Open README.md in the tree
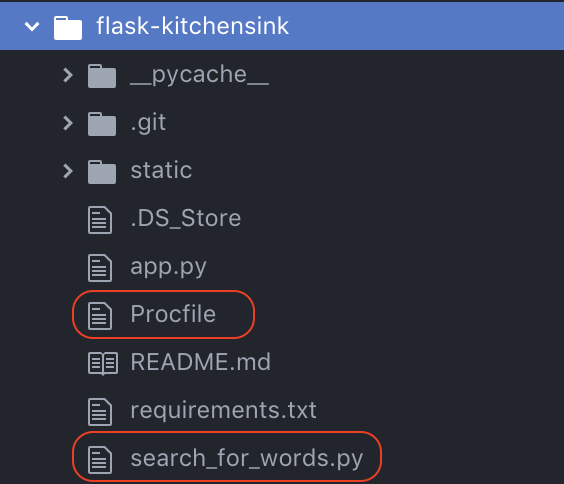Screen dimensions: 564x484 point(200,362)
